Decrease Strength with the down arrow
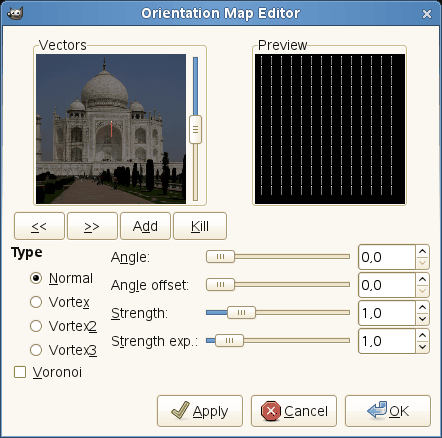The width and height of the screenshot is (442, 438). [422, 319]
